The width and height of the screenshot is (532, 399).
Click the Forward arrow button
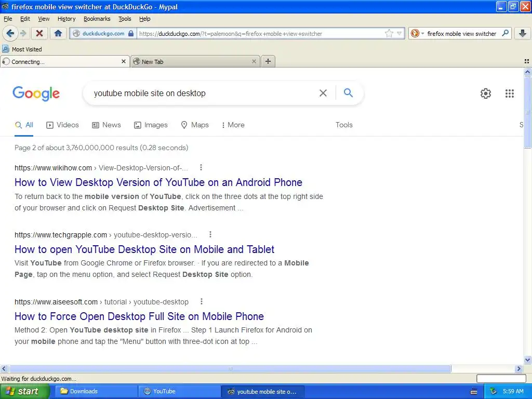[x=23, y=33]
